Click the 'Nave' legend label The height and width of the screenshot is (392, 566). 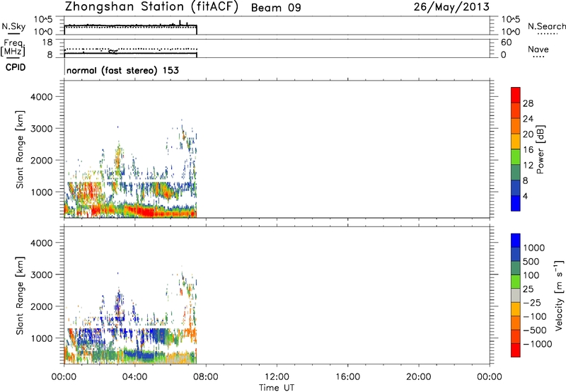point(538,49)
